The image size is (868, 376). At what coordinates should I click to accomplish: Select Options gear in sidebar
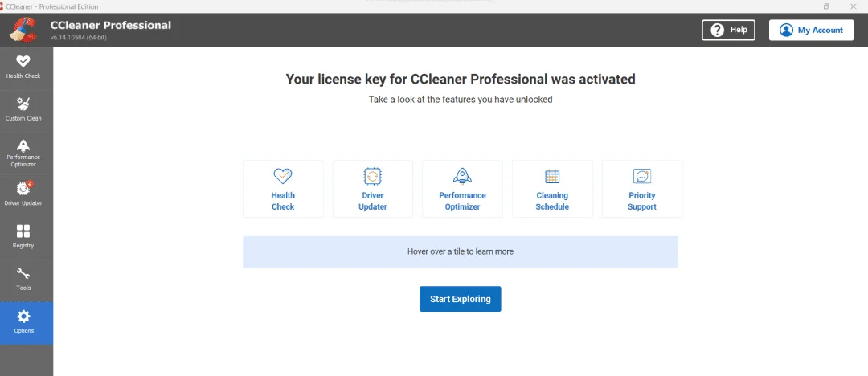click(23, 317)
